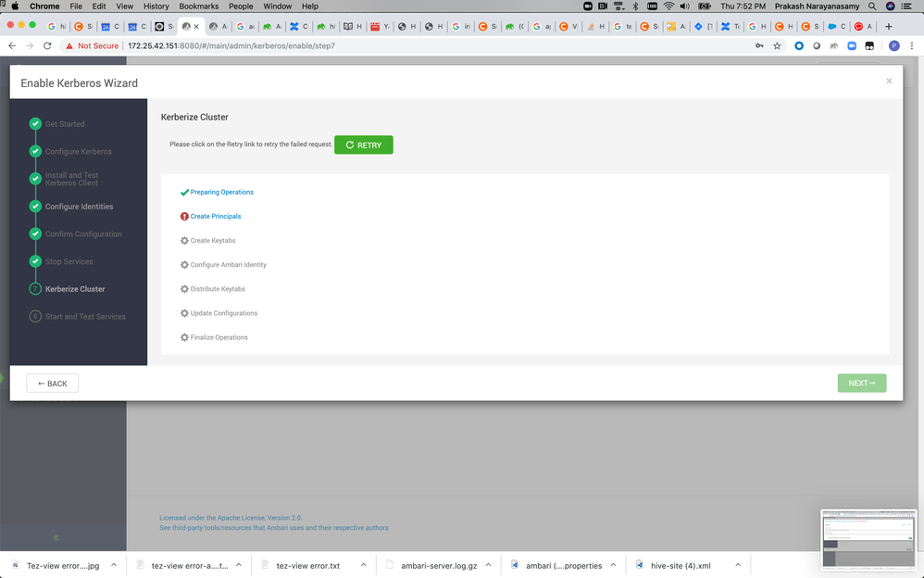
Task: Open the History menu
Action: [x=156, y=6]
